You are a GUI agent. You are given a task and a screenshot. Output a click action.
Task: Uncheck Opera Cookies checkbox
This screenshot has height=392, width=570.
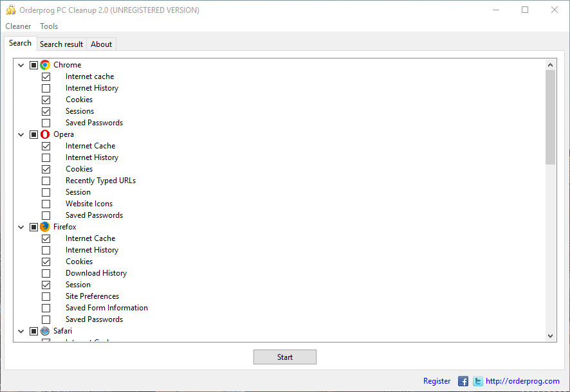46,169
